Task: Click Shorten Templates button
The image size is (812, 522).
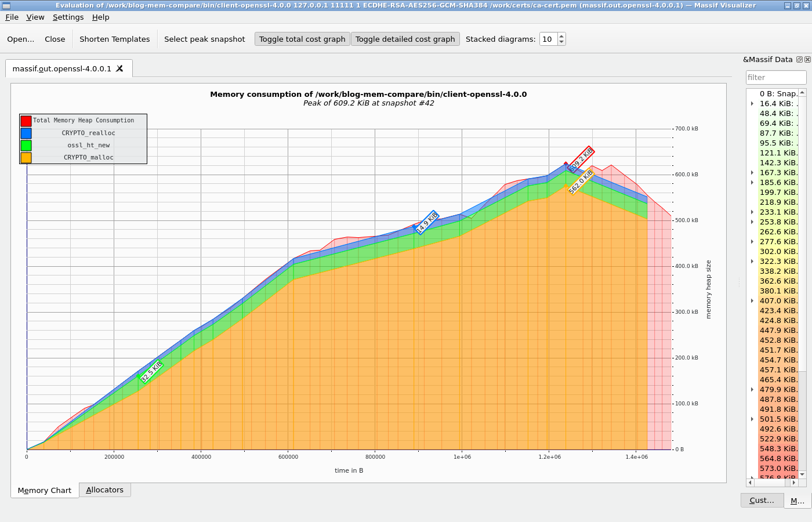Action: pyautogui.click(x=114, y=39)
